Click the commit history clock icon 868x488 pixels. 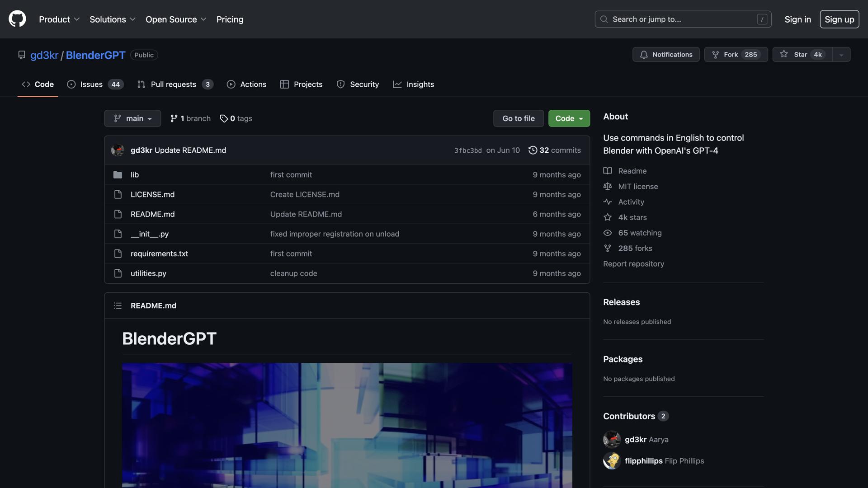tap(533, 150)
